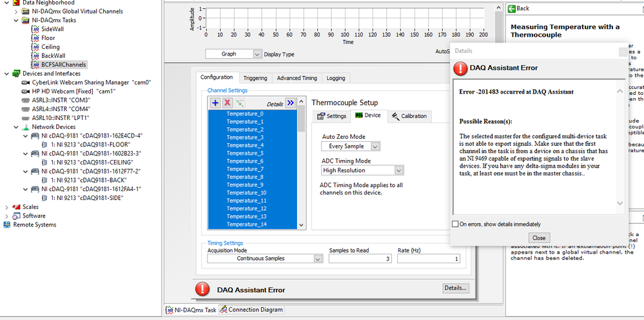Select the cDAQ9181-CEILING module
The width and height of the screenshot is (644, 320).
pyautogui.click(x=92, y=163)
